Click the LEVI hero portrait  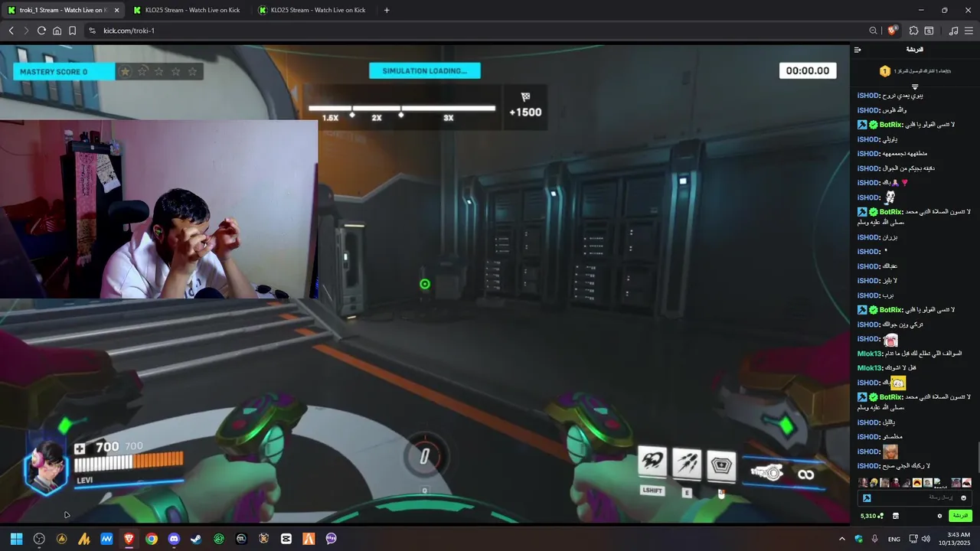46,466
